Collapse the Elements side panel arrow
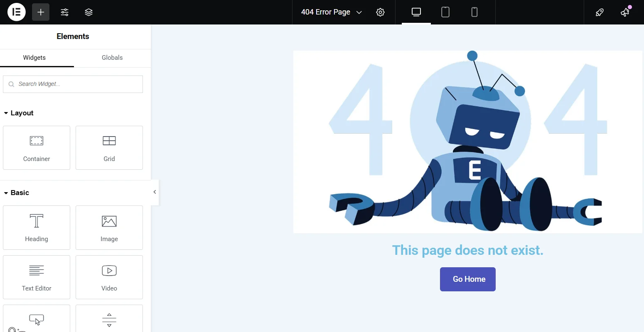 [x=155, y=192]
